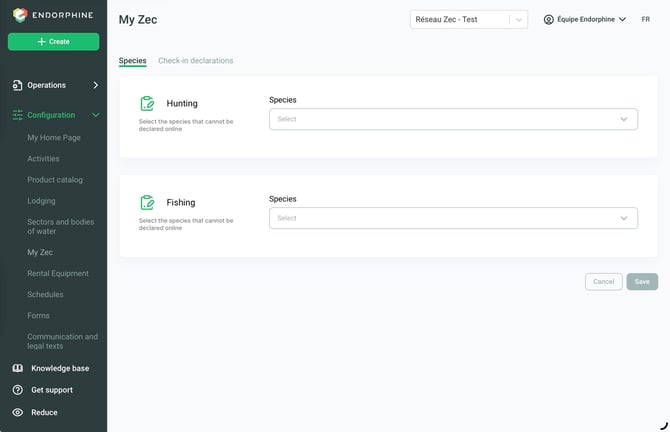This screenshot has height=432, width=670.
Task: Click the Hunting clipboard icon
Action: click(147, 103)
